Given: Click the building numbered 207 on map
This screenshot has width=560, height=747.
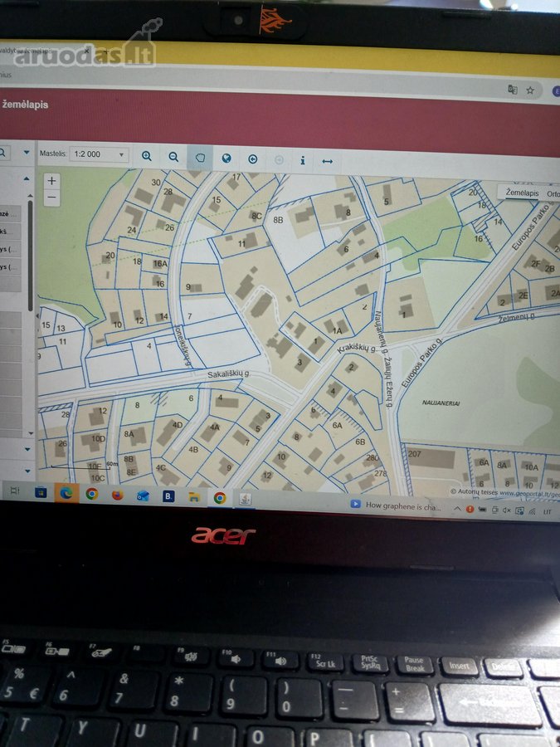Looking at the screenshot, I should 431,458.
